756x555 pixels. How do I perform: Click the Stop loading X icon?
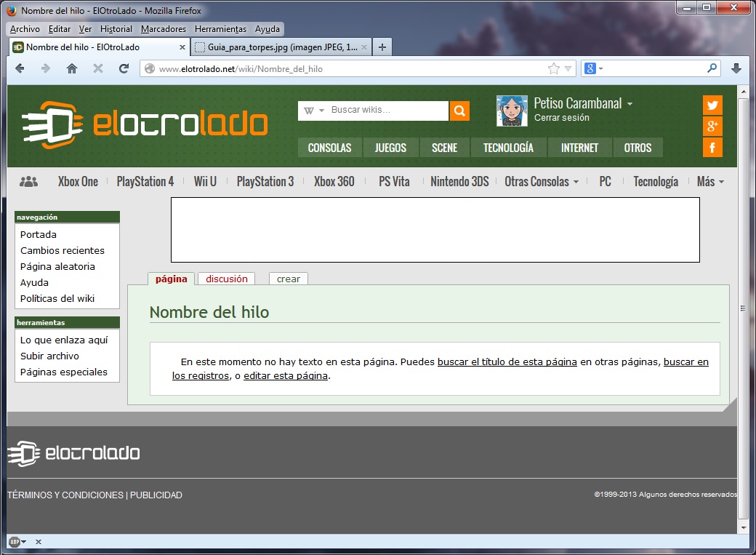(98, 68)
